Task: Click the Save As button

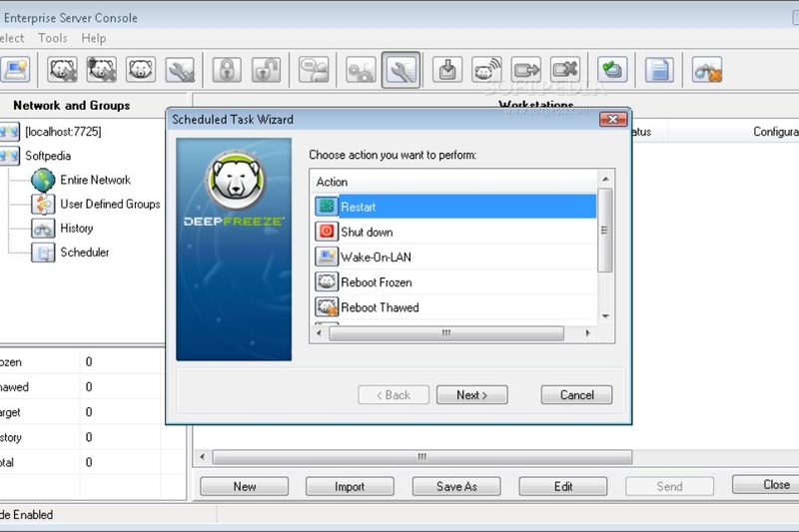Action: (x=456, y=486)
